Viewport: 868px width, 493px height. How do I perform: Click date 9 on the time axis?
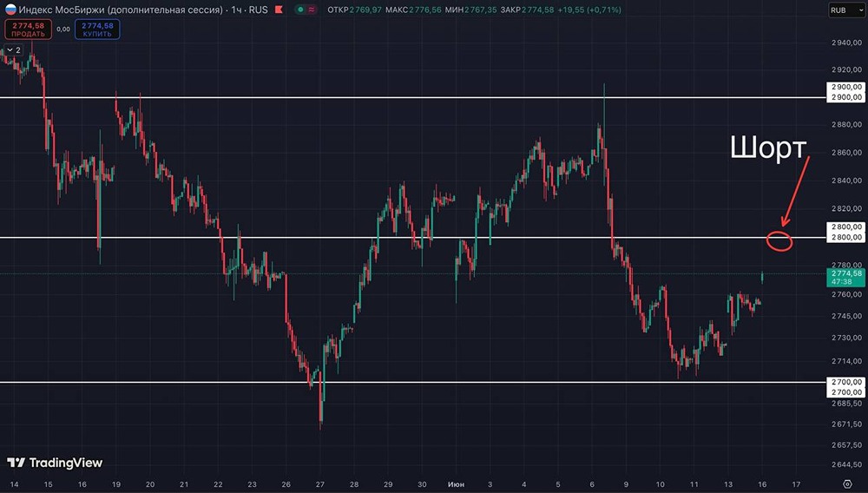tap(626, 484)
